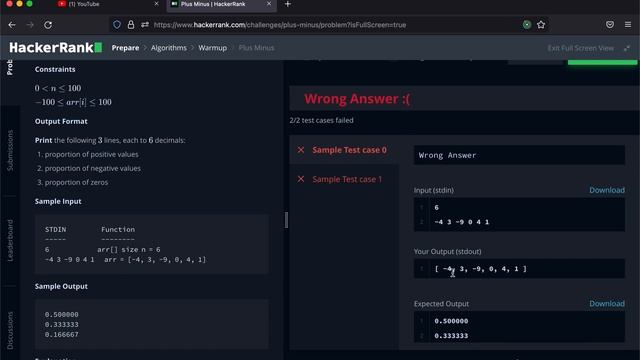
Task: Click Plus Minus in the breadcrumb
Action: tap(256, 48)
